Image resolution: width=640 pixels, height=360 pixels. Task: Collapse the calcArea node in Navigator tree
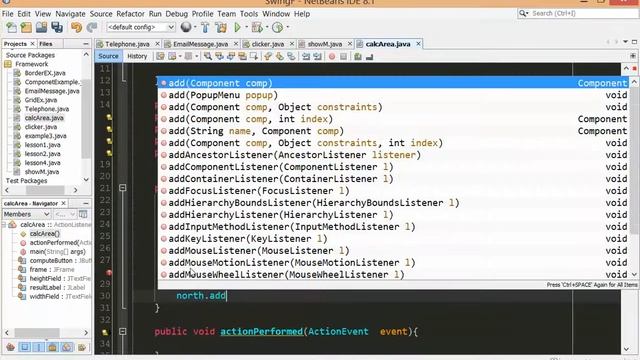click(x=4, y=224)
